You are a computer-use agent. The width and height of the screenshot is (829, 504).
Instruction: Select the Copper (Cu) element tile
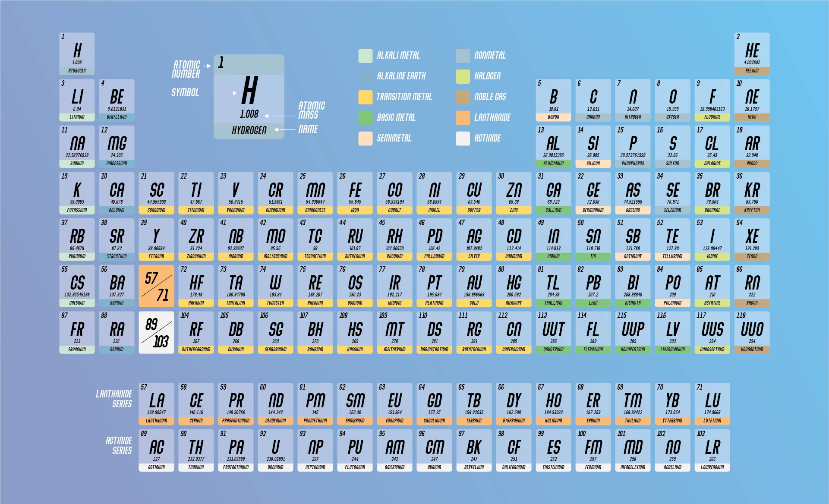[474, 193]
